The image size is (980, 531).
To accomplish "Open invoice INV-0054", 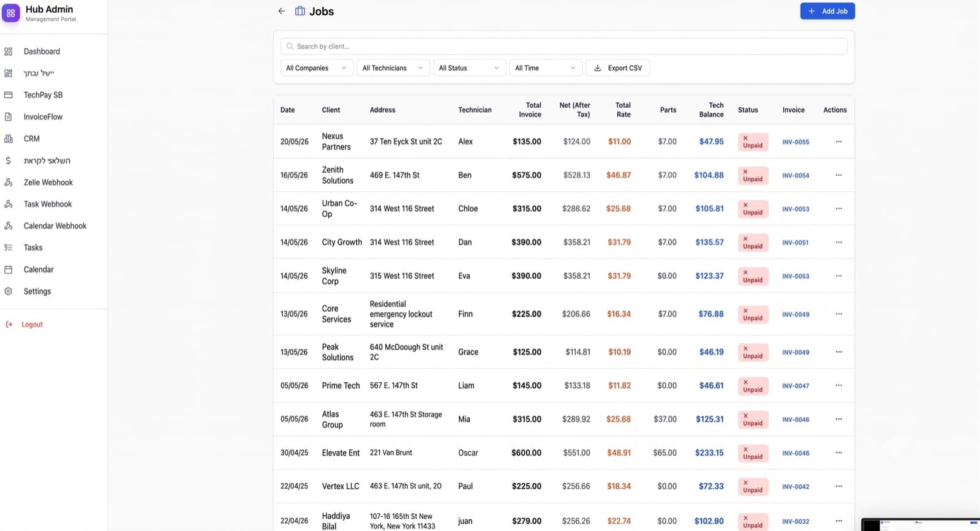I will (796, 176).
